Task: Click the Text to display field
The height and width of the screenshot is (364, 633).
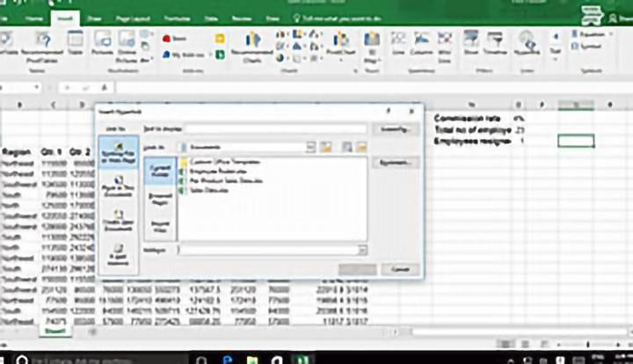Action: pos(277,129)
